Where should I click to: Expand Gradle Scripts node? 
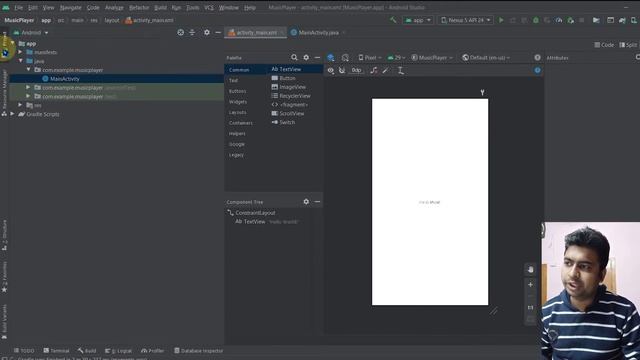12,114
